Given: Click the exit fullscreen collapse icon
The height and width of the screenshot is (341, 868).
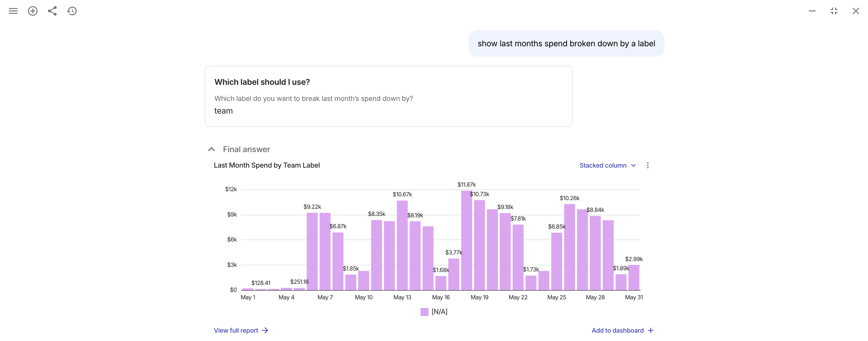Looking at the screenshot, I should click(834, 11).
